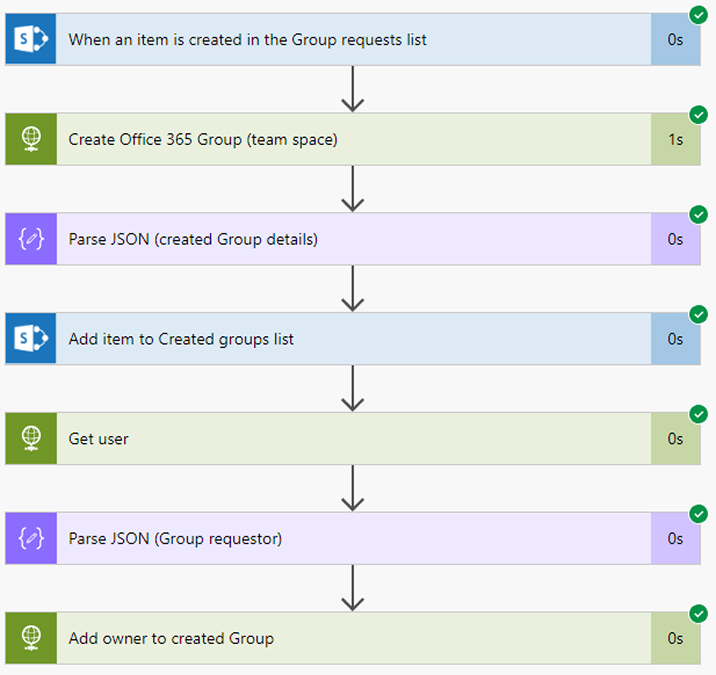Screen dimensions: 716x675
Task: Click the Parse JSON icon for created Group details
Action: (31, 239)
